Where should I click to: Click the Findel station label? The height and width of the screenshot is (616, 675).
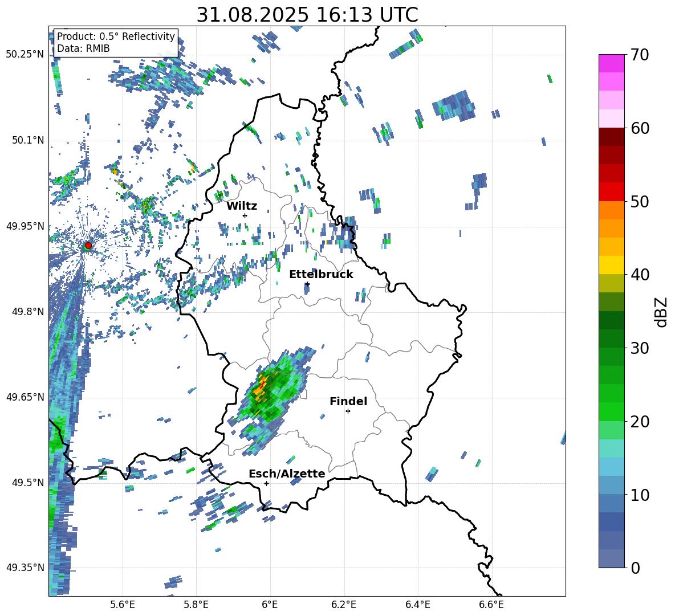pos(348,401)
